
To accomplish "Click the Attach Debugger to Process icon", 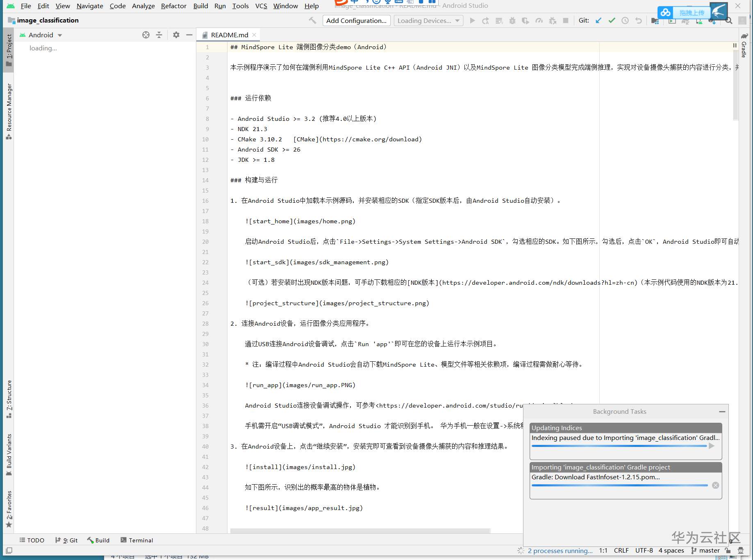I will pos(553,20).
